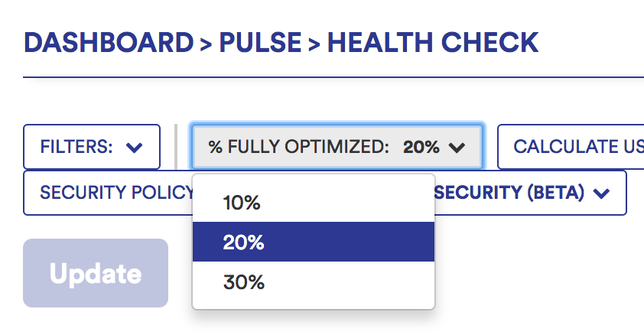This screenshot has width=644, height=335.
Task: Click the vertical divider next to Filters
Action: pos(177,146)
